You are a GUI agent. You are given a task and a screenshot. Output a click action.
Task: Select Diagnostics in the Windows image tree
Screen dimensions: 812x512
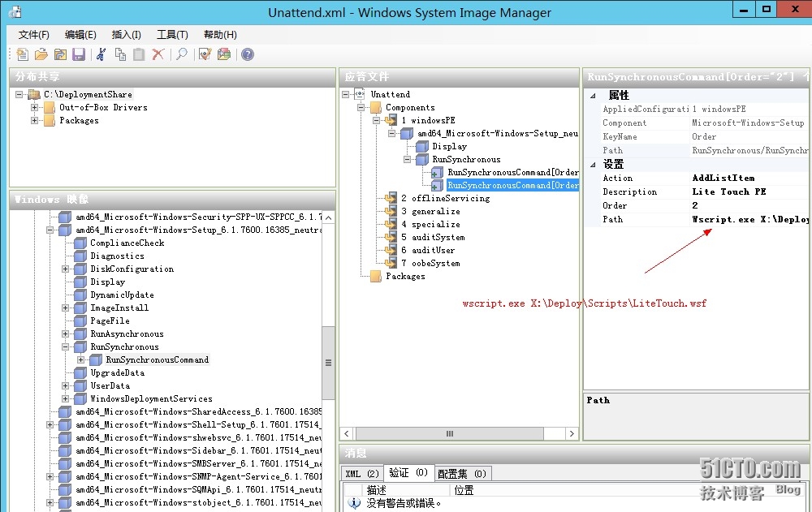pos(117,256)
